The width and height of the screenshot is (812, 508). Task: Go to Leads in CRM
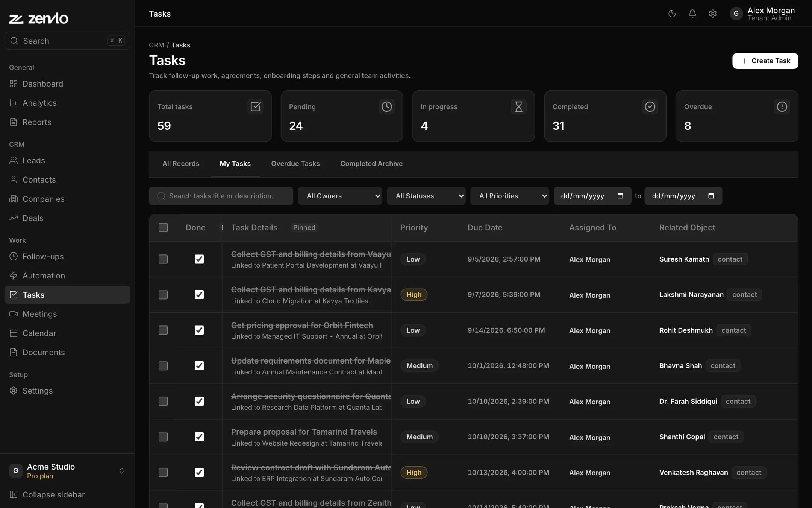(67, 160)
